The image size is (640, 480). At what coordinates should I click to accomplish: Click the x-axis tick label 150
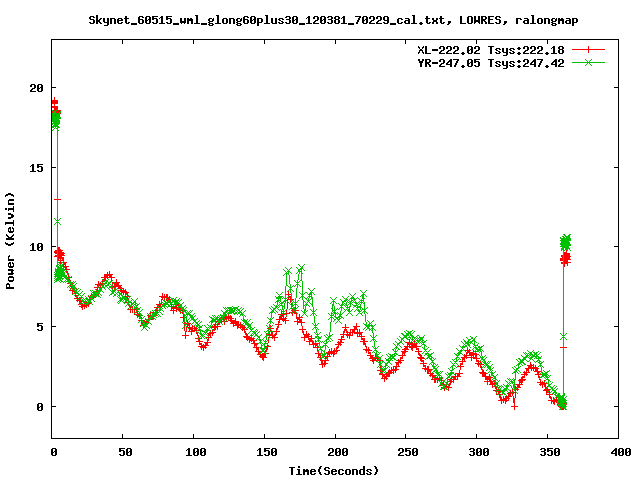pos(267,452)
